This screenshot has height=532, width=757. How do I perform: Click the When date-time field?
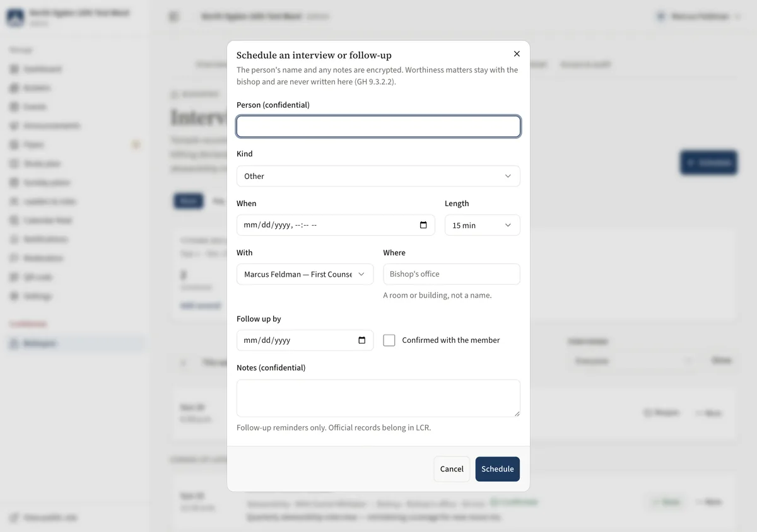pyautogui.click(x=336, y=225)
